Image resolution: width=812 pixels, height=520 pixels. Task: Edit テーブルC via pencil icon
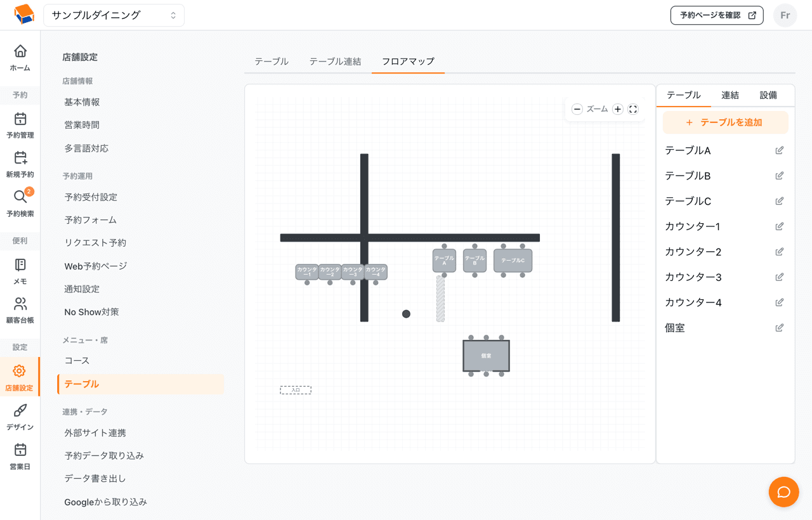[780, 201]
